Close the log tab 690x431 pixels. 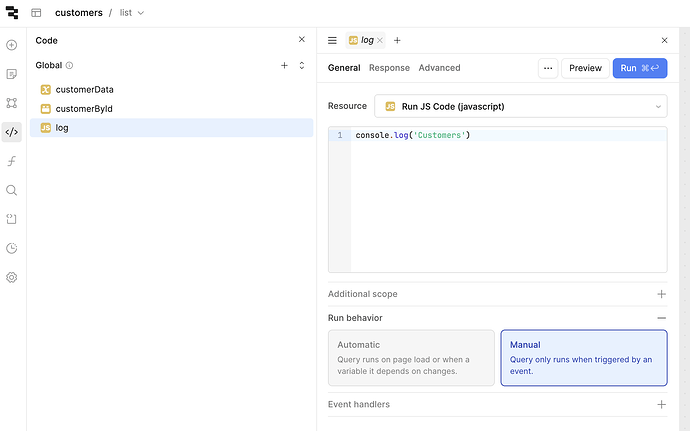380,41
